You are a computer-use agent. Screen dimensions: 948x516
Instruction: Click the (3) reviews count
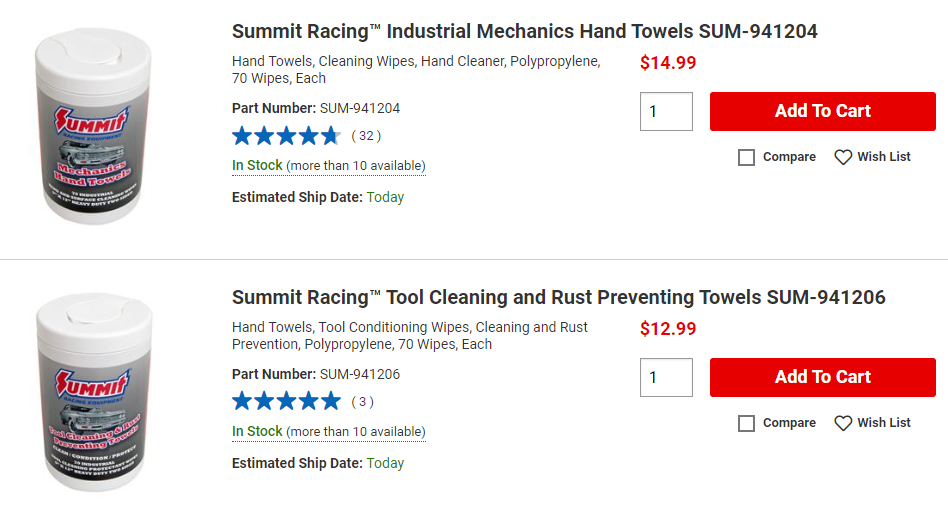click(x=363, y=402)
